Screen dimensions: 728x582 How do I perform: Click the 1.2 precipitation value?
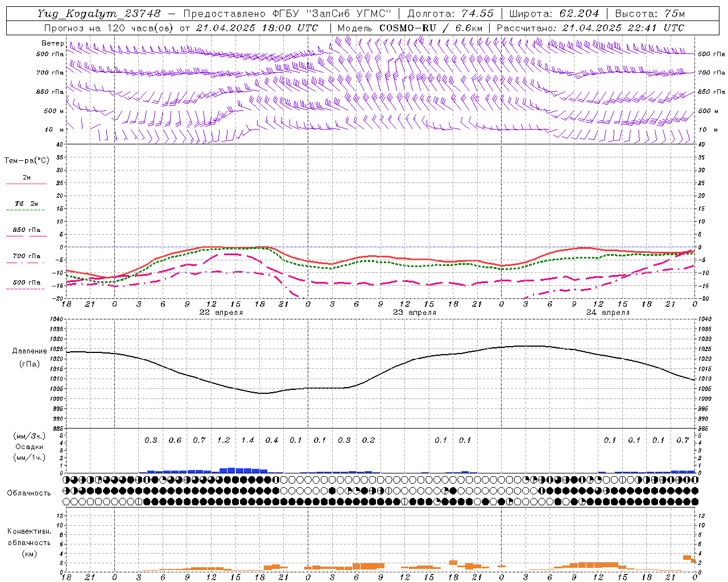(x=223, y=440)
